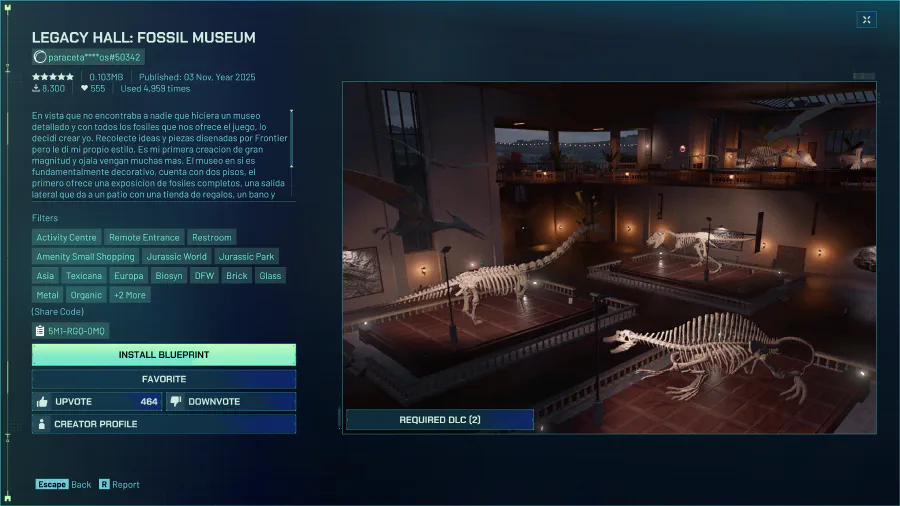Viewport: 900px width, 506px height.
Task: Click the collapse window icon top right
Action: (x=866, y=19)
